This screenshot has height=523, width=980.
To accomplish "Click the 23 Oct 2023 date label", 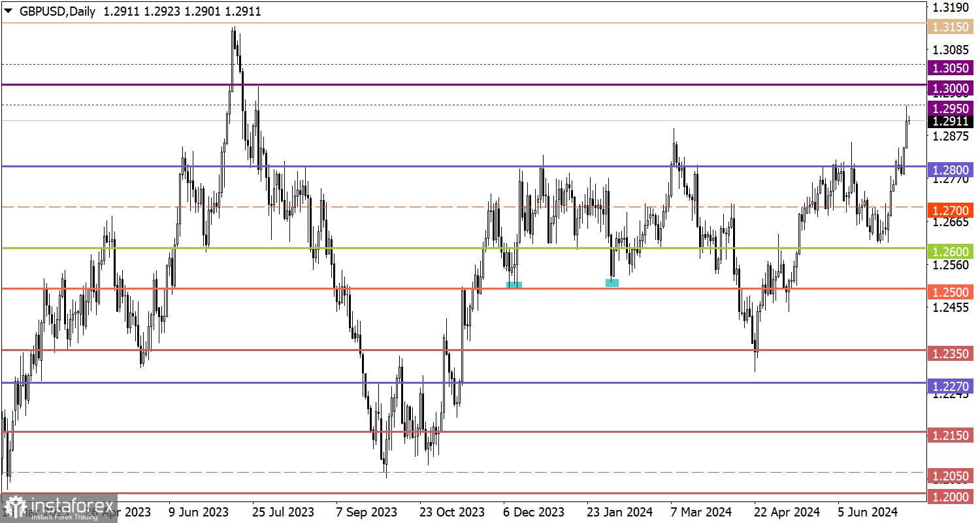I will pos(451,512).
